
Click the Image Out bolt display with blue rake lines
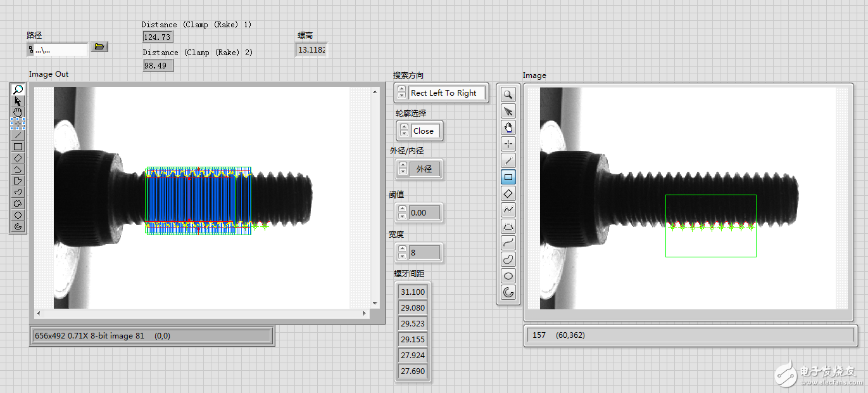coord(202,198)
